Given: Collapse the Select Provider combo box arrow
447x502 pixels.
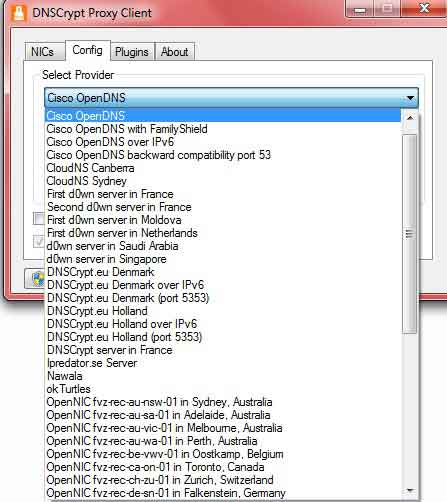Looking at the screenshot, I should (x=410, y=98).
